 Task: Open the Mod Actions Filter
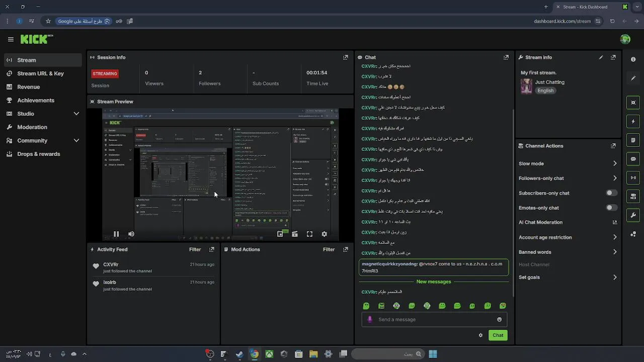[x=329, y=249]
